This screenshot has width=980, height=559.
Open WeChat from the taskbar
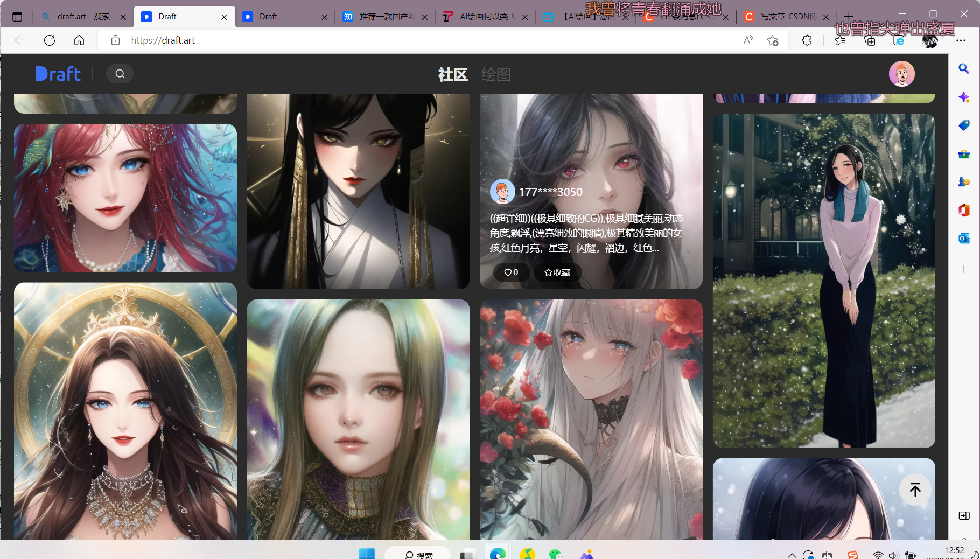[x=556, y=554]
